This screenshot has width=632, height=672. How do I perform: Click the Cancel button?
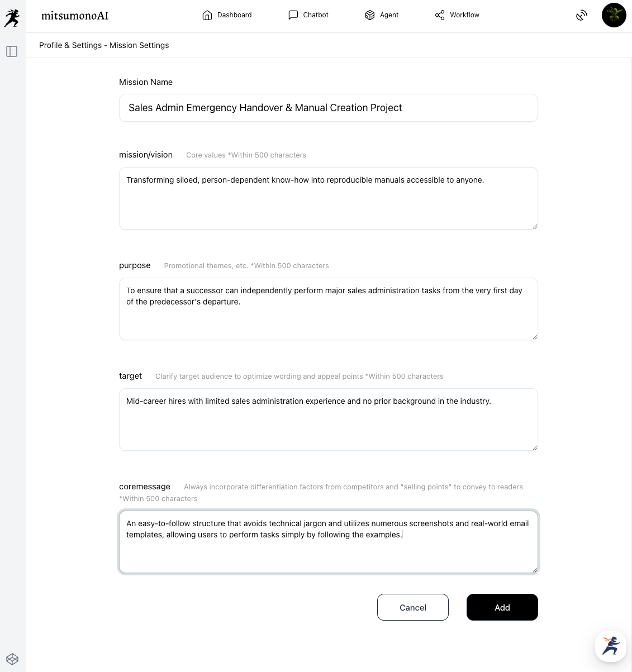tap(412, 607)
